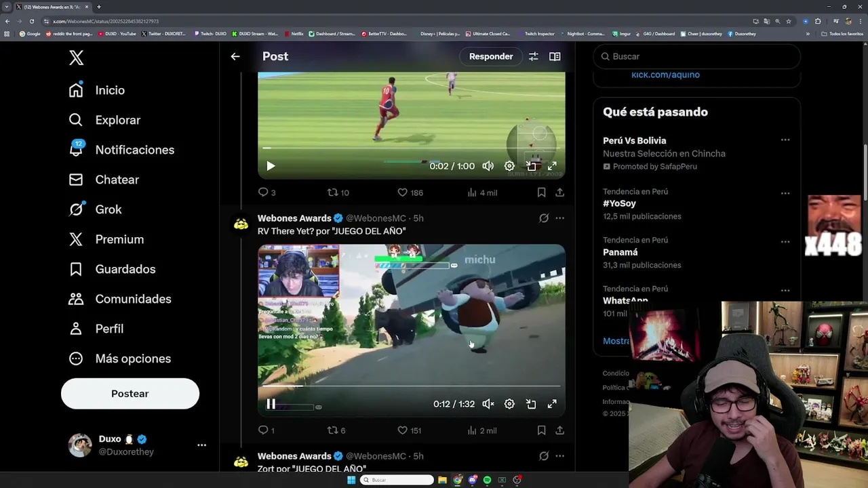Share the post with 186 likes
Image resolution: width=868 pixels, height=488 pixels.
click(x=559, y=192)
